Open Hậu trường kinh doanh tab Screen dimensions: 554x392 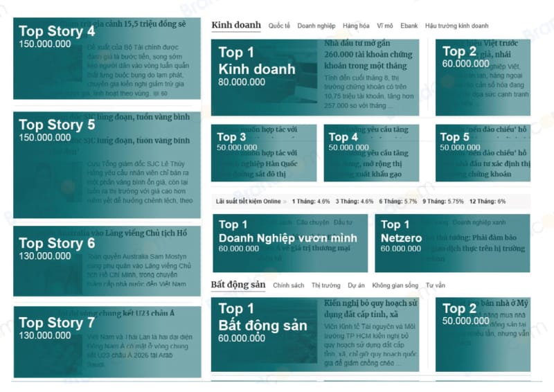[456, 26]
